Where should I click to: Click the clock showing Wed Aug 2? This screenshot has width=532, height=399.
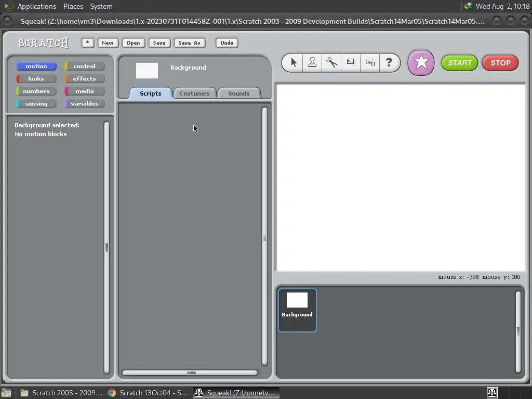click(x=502, y=6)
